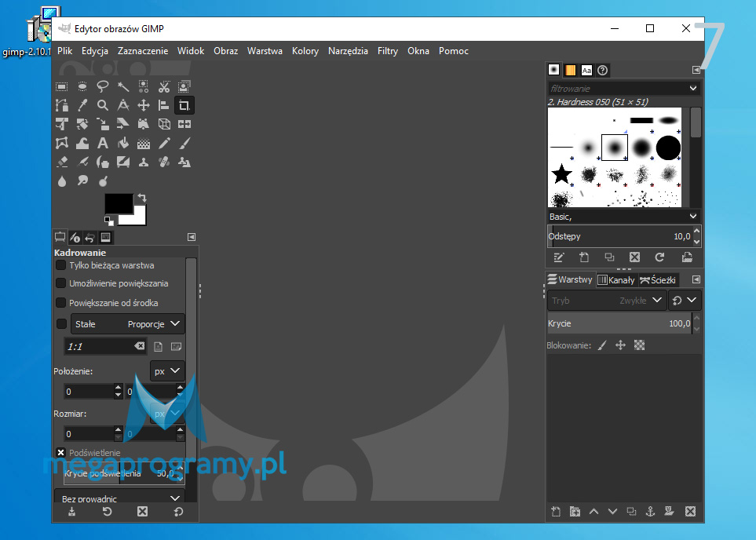
Task: Open the layer mode group switch dropdown
Action: click(x=684, y=301)
